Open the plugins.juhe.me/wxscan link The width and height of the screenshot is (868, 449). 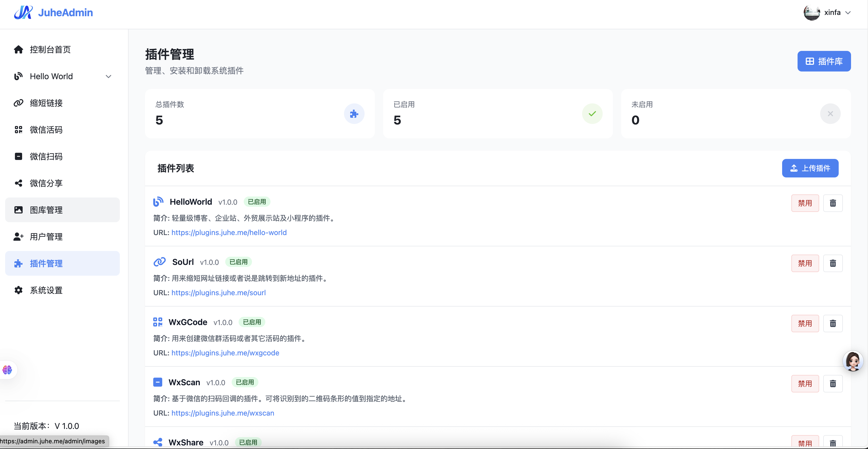(x=223, y=413)
